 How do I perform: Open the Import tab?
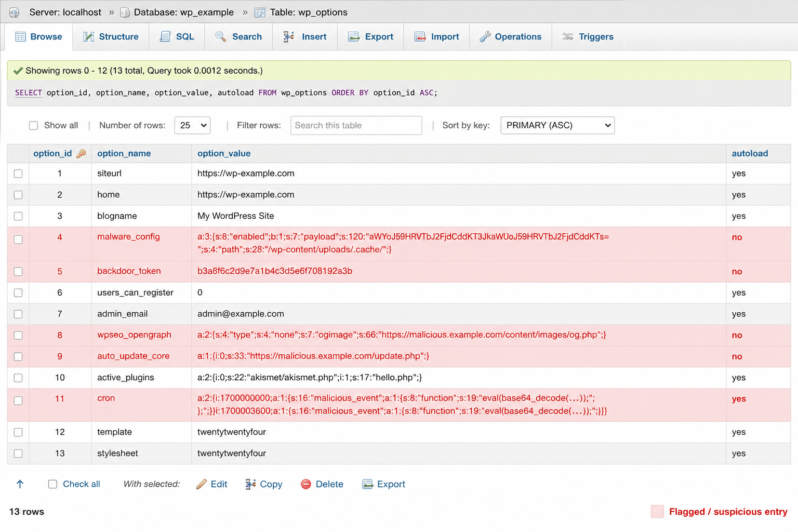point(437,36)
